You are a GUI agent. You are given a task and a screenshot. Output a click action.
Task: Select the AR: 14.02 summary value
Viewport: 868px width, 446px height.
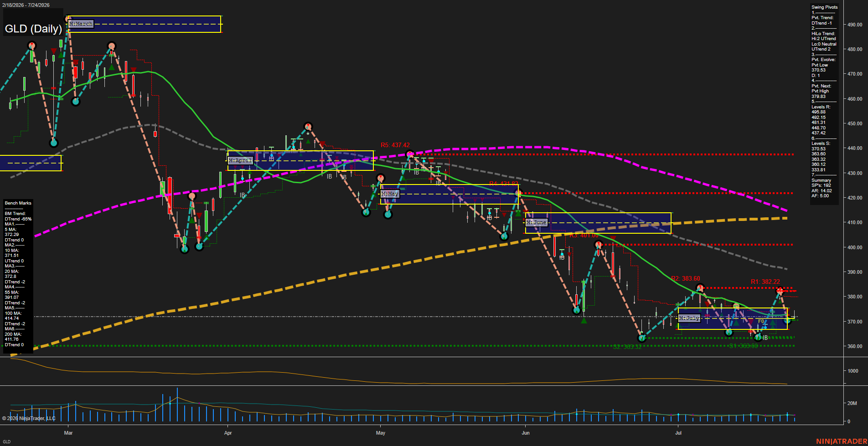821,191
